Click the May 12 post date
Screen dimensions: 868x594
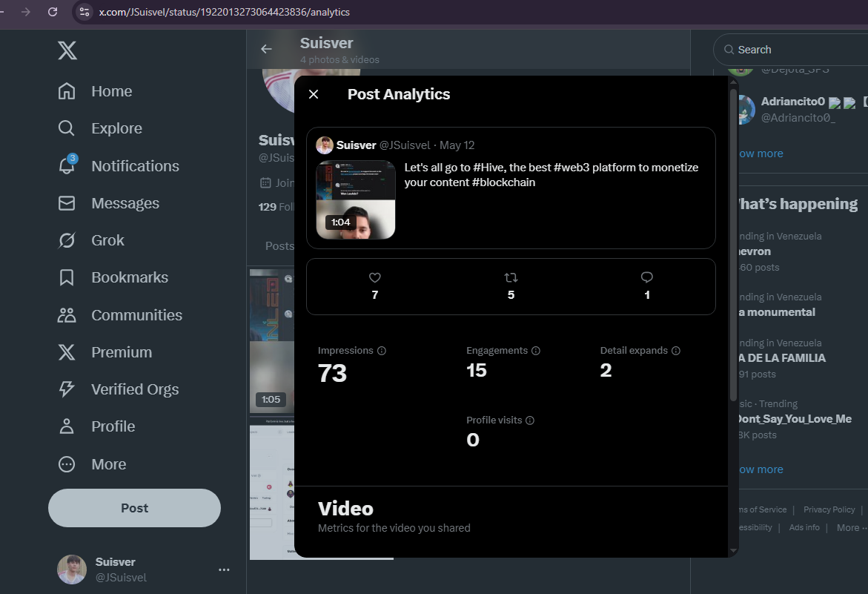[457, 145]
